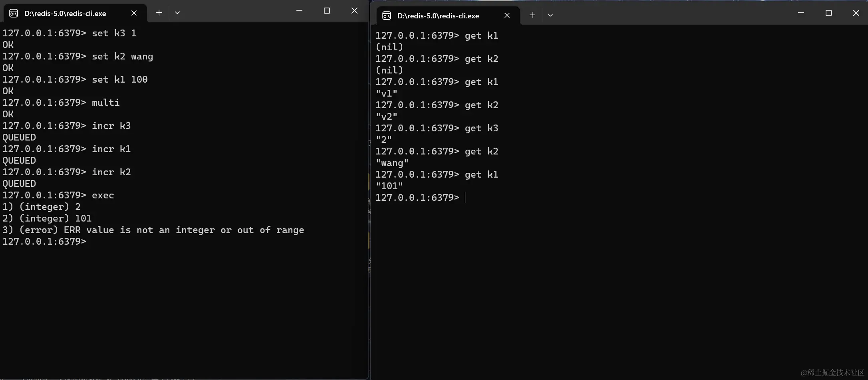
Task: Click the "v1" output in the right window
Action: coord(387,93)
